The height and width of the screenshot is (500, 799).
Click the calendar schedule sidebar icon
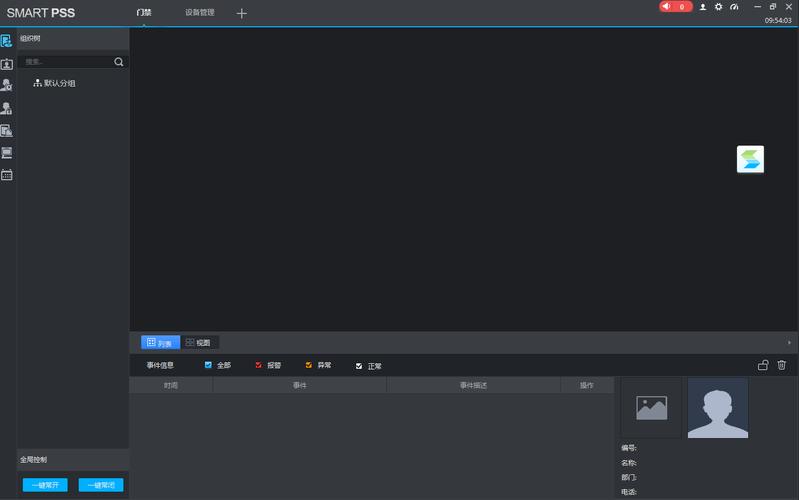(7, 175)
